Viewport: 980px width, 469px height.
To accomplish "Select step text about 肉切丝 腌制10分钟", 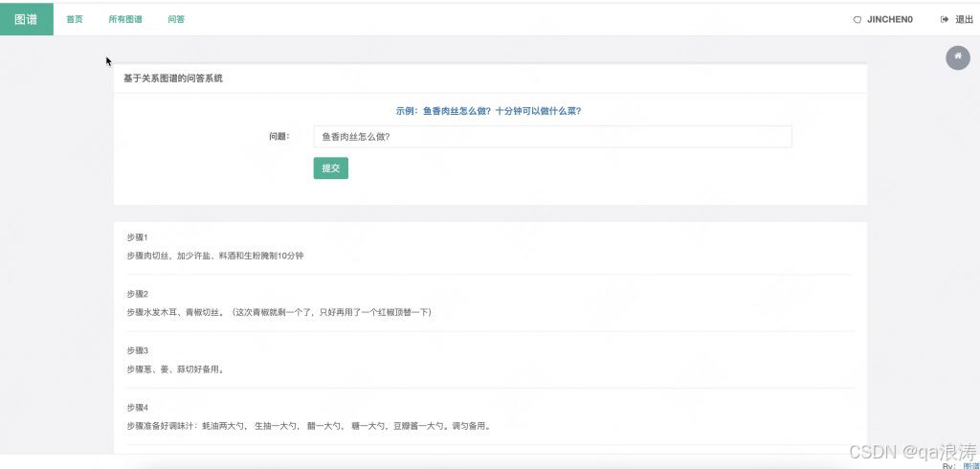I will point(215,256).
